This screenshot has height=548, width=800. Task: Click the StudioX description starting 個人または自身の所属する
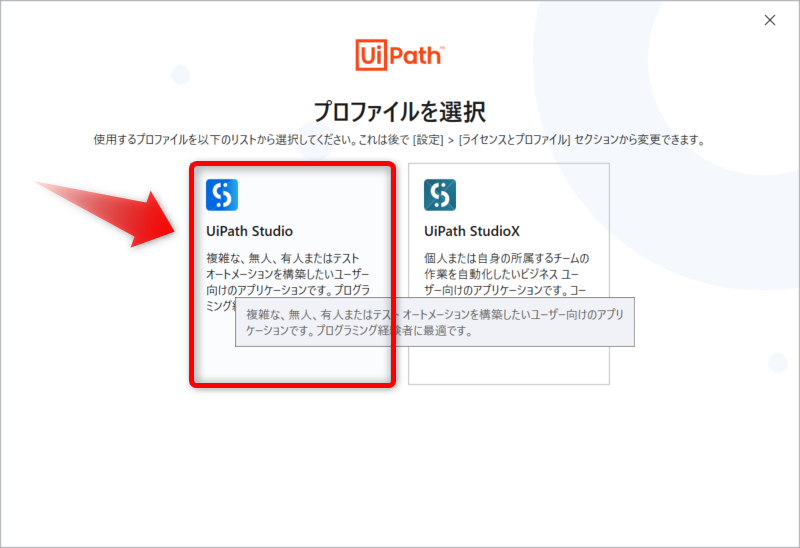click(507, 274)
